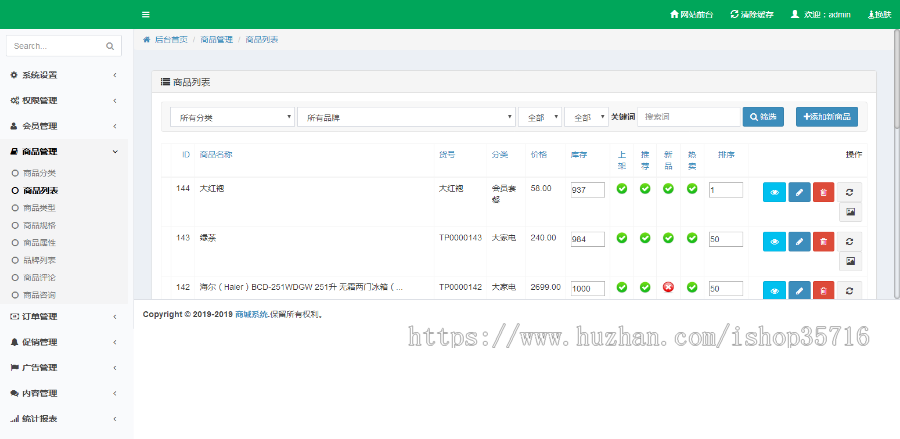Click the refresh icon in 大红袍 row
Viewport: 900px width, 439px height.
(x=850, y=192)
